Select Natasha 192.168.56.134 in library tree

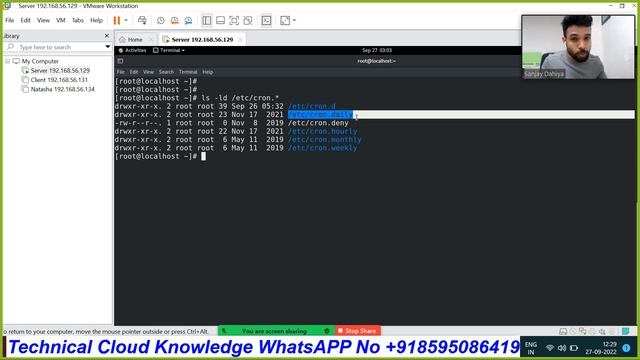(62, 89)
